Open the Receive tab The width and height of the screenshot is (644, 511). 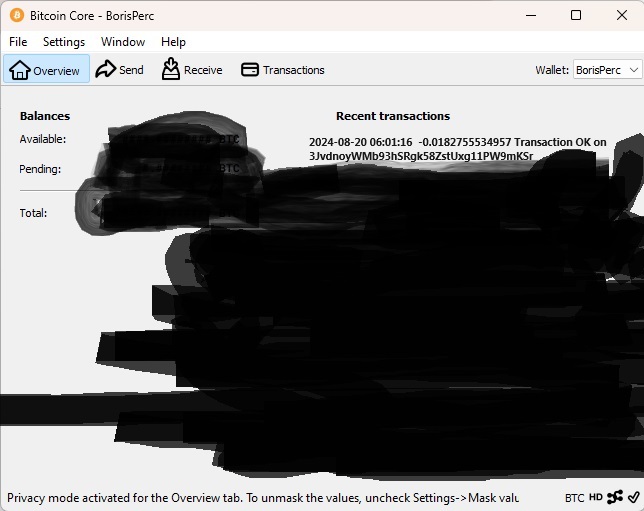click(x=192, y=69)
